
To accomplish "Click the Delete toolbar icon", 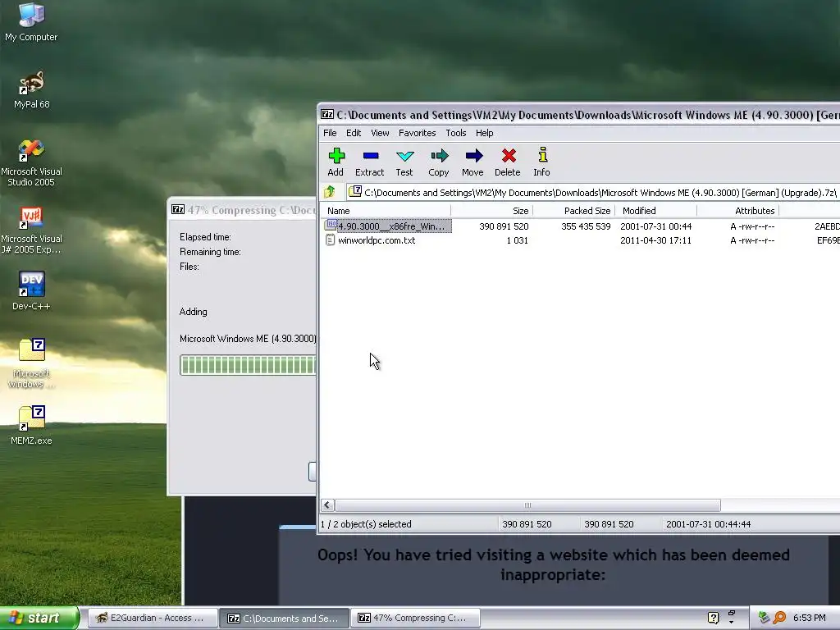I will click(x=508, y=162).
